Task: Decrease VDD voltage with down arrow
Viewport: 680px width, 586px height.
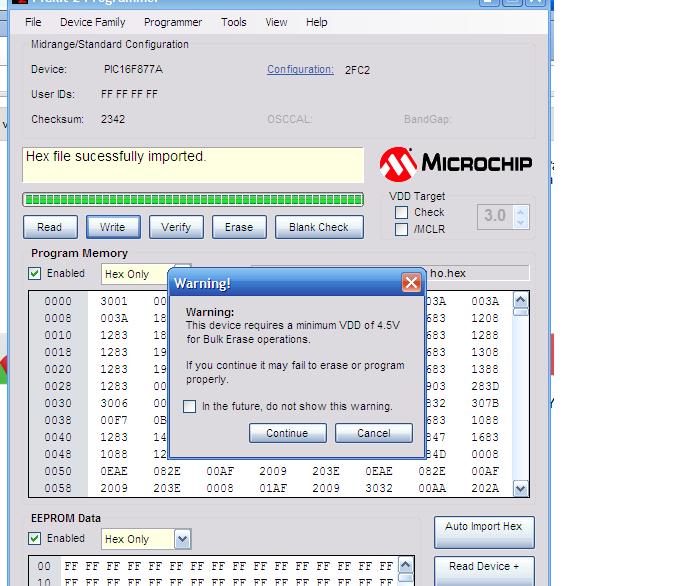Action: point(521,223)
